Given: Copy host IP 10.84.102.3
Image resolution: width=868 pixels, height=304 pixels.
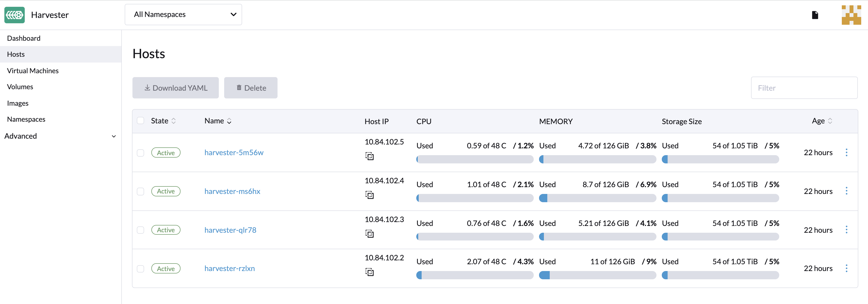Looking at the screenshot, I should [369, 234].
